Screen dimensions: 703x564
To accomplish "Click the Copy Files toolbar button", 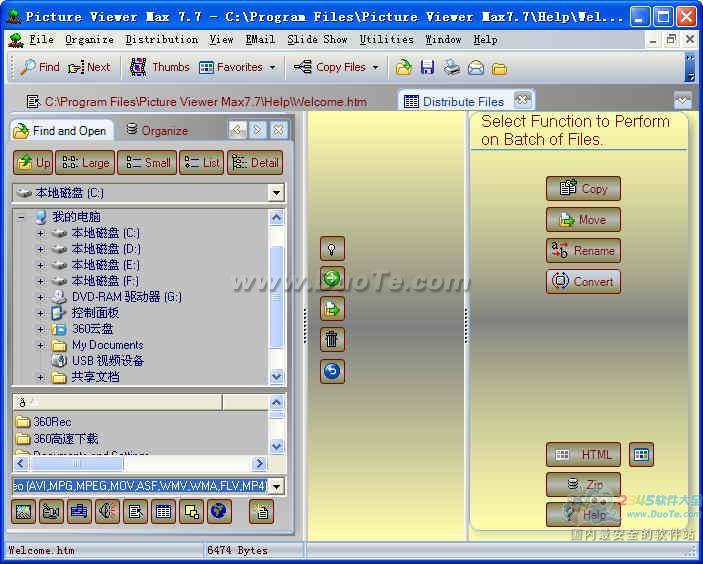I will (330, 67).
